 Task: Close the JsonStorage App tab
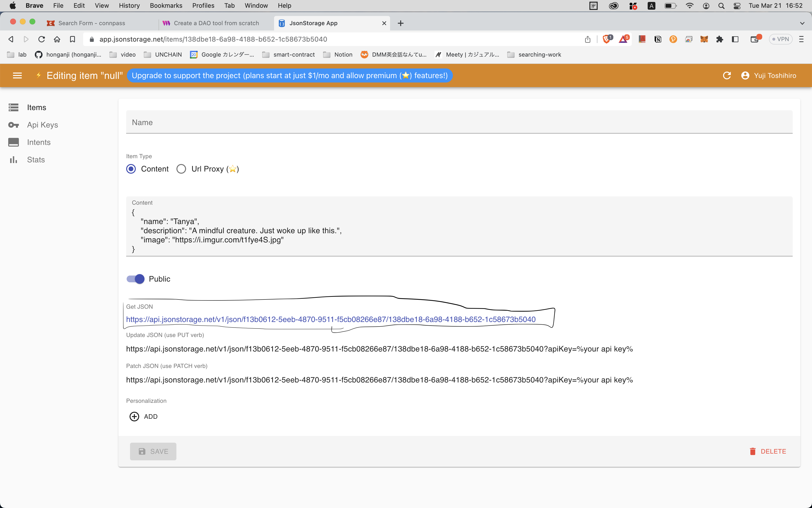pyautogui.click(x=384, y=23)
